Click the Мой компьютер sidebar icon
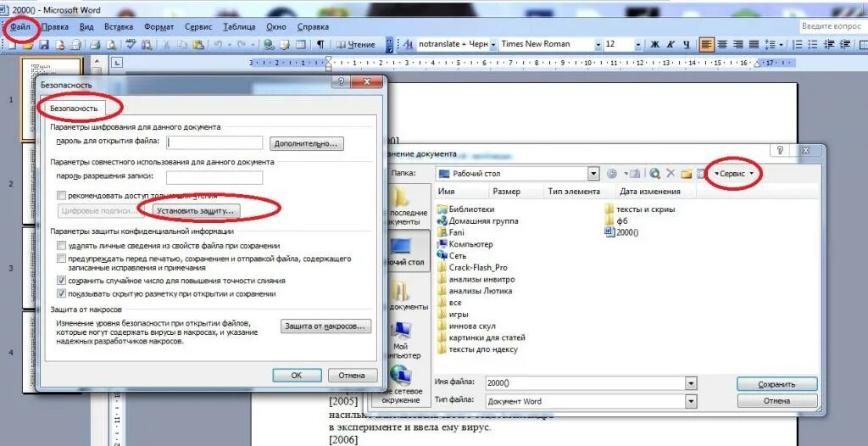 click(403, 338)
